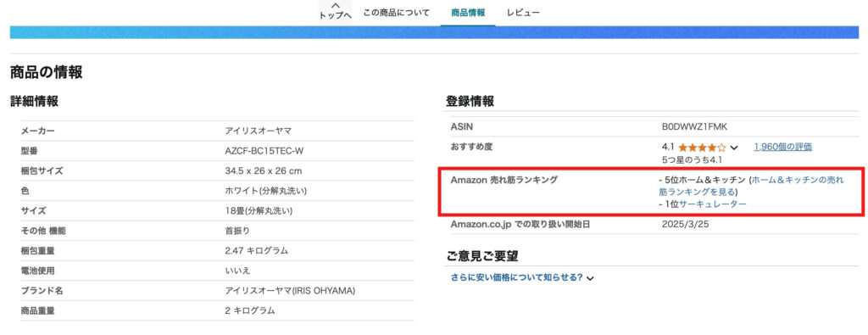868x335 pixels.
Task: Click the 2025/3/25 start date value
Action: coord(685,224)
